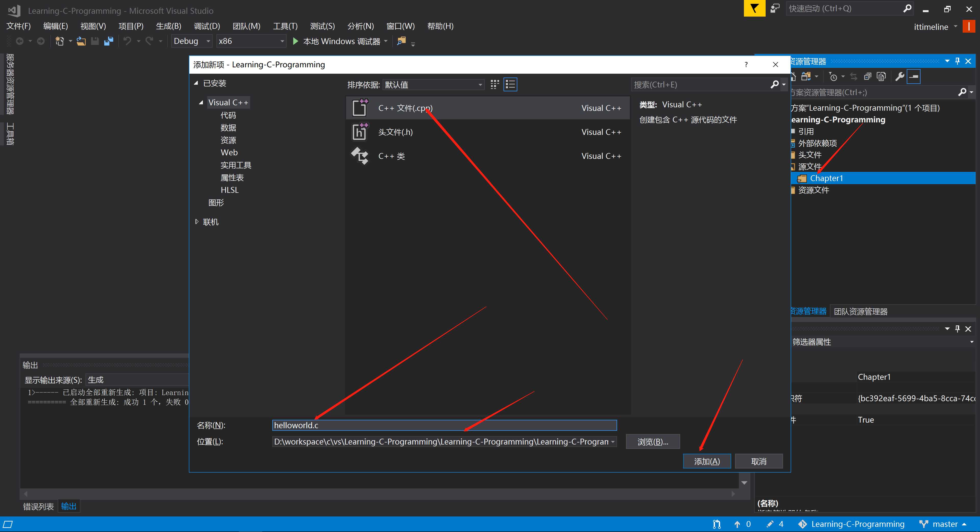This screenshot has height=532, width=980.
Task: Click the pending changes filter clock icon
Action: [x=833, y=77]
